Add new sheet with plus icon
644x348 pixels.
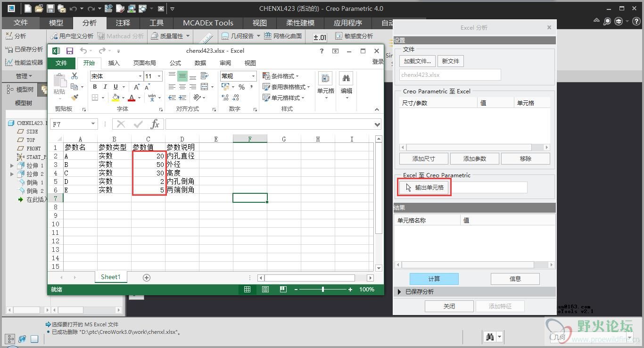pyautogui.click(x=147, y=278)
